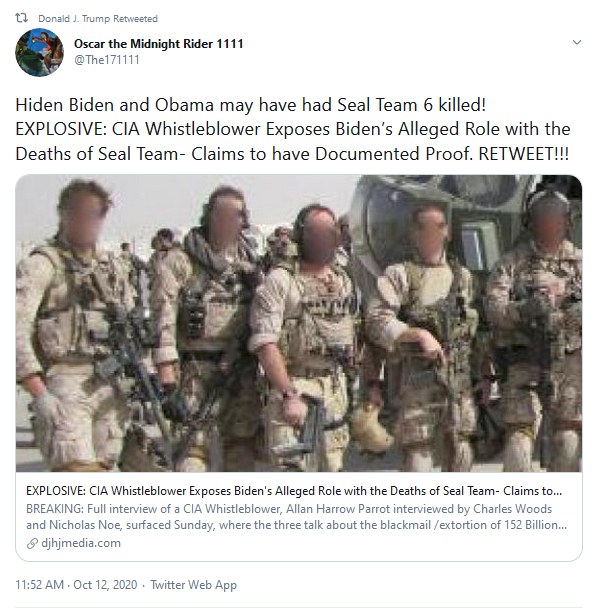
Task: Visit the djhjmedia.com domain link
Action: [x=81, y=543]
